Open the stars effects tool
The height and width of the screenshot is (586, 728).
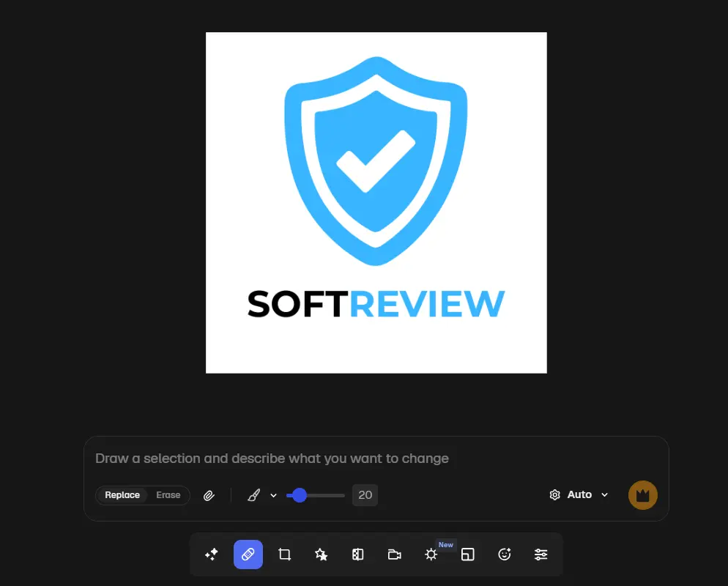(322, 555)
